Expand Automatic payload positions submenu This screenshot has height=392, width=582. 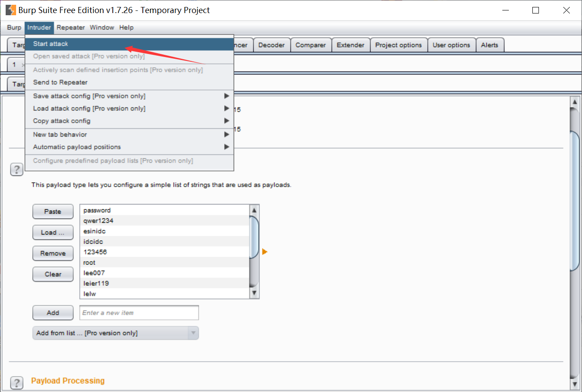tap(129, 147)
